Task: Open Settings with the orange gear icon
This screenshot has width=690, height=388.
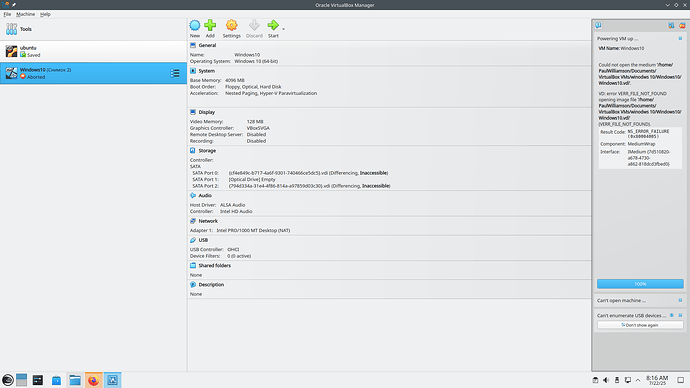Action: tap(231, 26)
